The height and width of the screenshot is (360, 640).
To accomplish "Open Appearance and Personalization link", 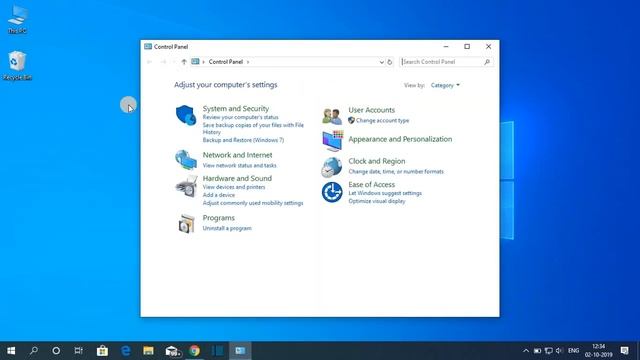I will (400, 139).
